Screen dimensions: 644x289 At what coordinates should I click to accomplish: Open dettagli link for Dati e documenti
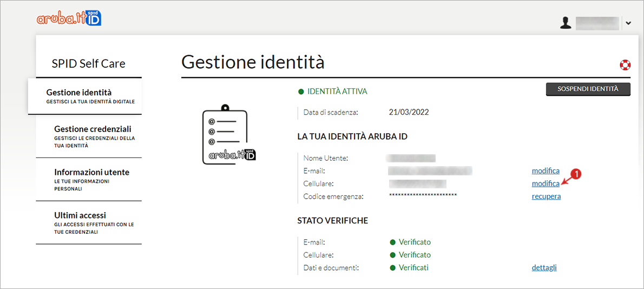544,268
